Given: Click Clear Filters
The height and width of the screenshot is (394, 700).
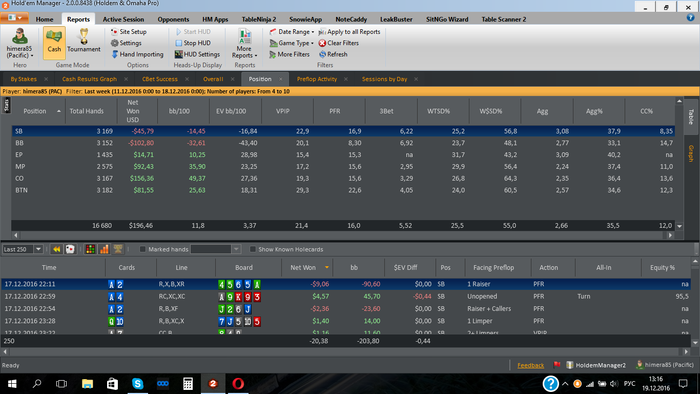Looking at the screenshot, I should (338, 43).
